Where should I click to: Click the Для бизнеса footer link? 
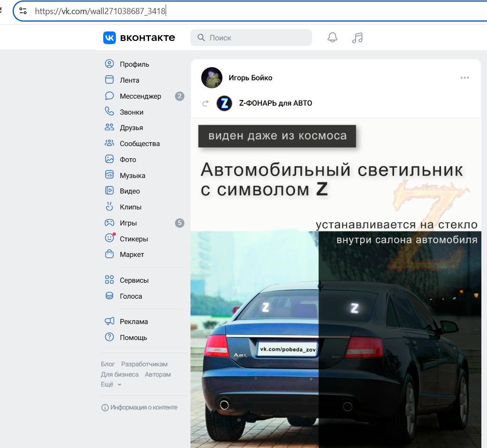pyautogui.click(x=120, y=374)
